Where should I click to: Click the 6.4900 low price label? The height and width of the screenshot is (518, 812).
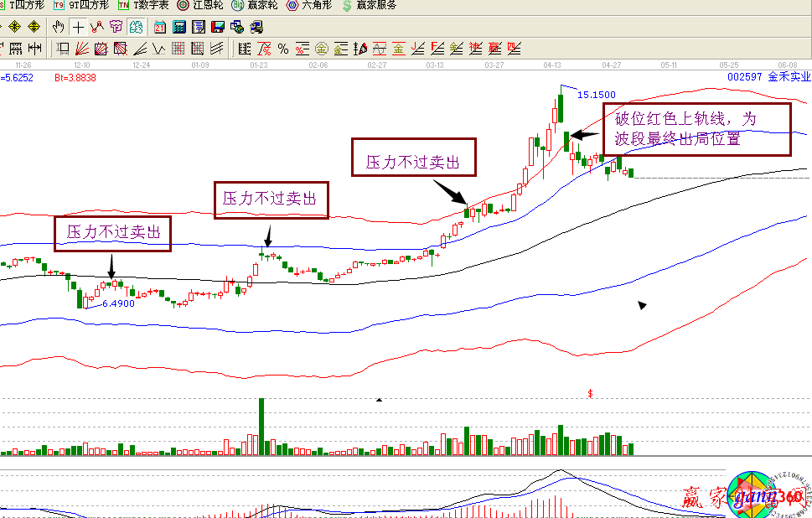coord(118,303)
